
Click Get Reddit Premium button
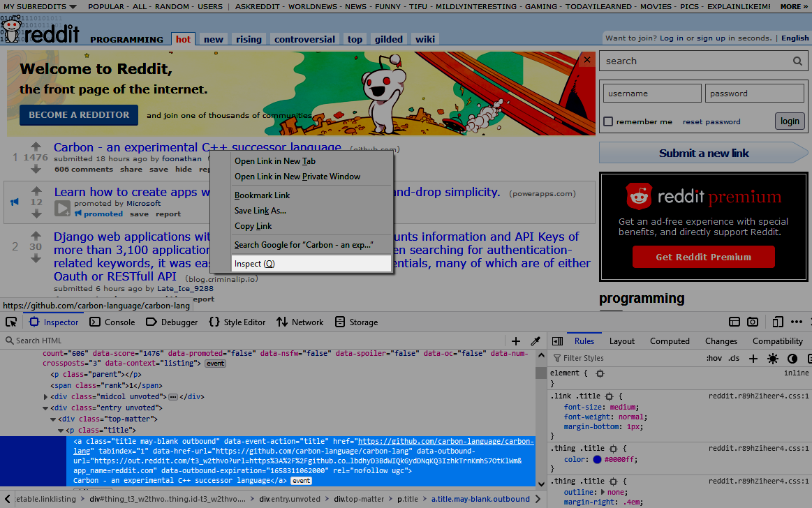703,257
